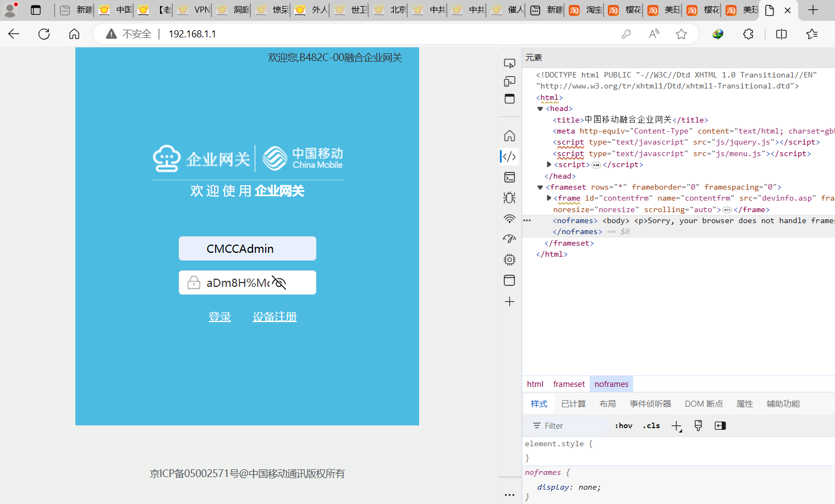
Task: Collapse the frameset node
Action: [540, 187]
